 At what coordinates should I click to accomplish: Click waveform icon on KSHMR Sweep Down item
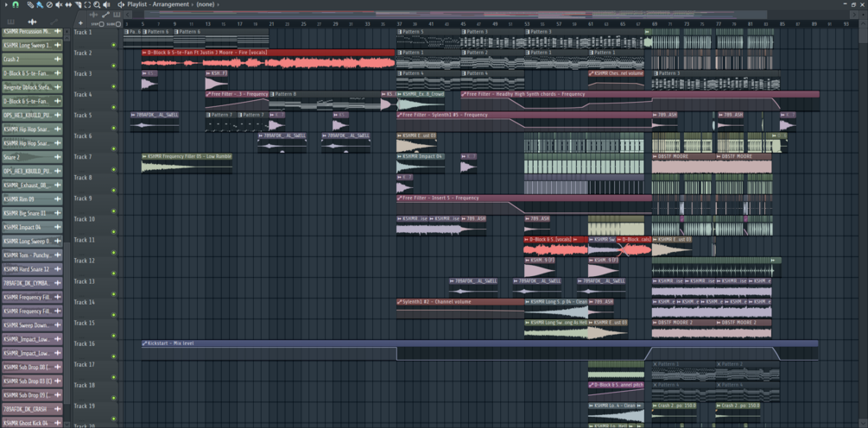pos(58,325)
